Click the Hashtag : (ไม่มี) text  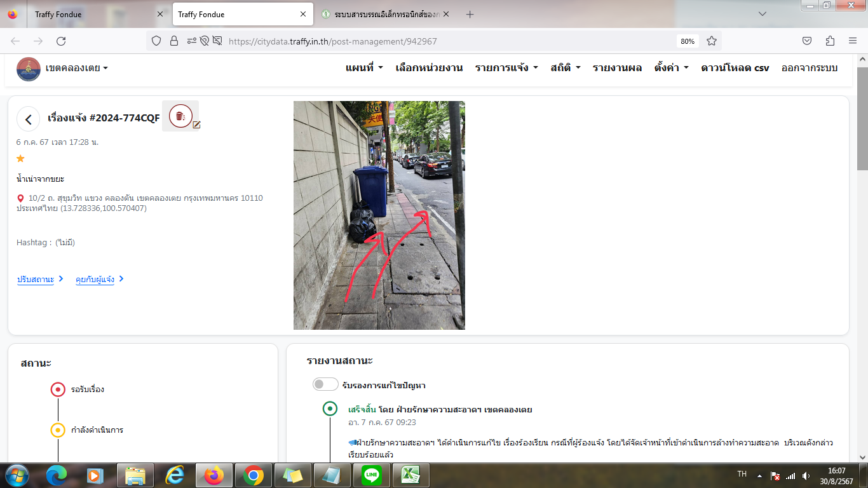tap(46, 242)
